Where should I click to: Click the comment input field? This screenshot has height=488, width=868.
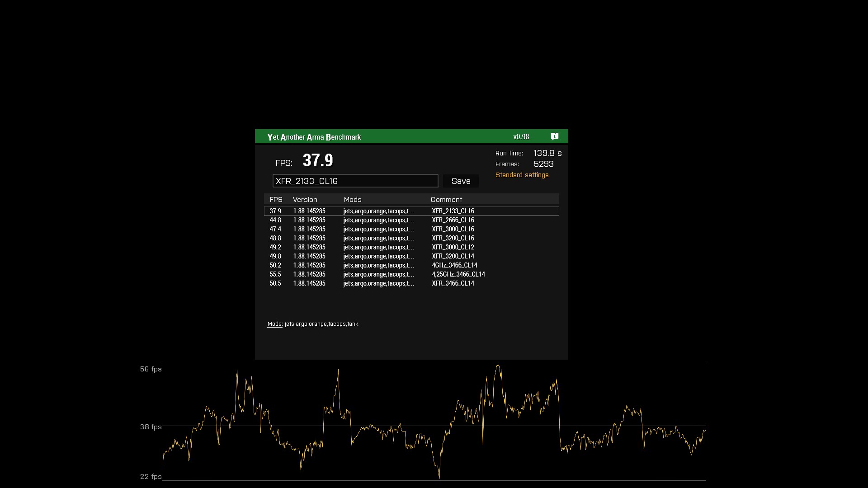click(x=355, y=181)
